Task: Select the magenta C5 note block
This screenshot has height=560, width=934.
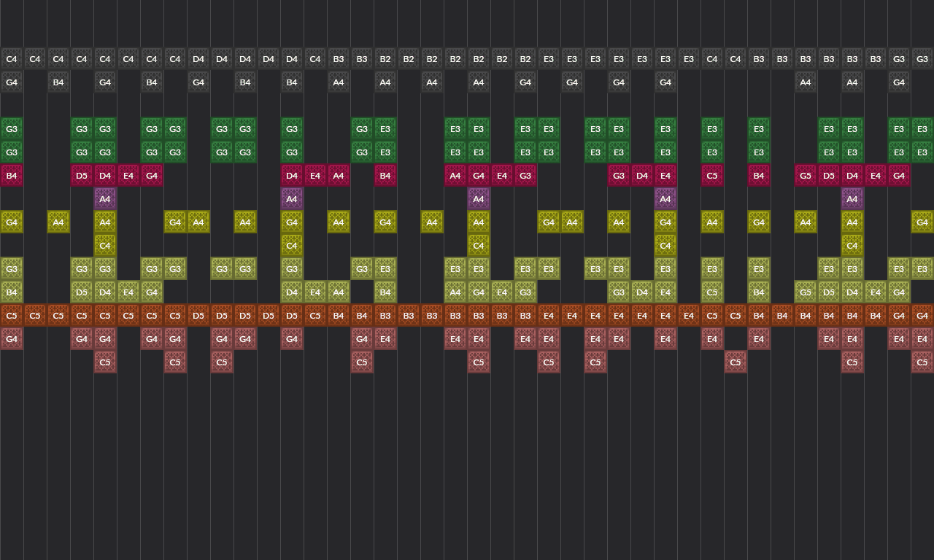Action: pyautogui.click(x=712, y=175)
